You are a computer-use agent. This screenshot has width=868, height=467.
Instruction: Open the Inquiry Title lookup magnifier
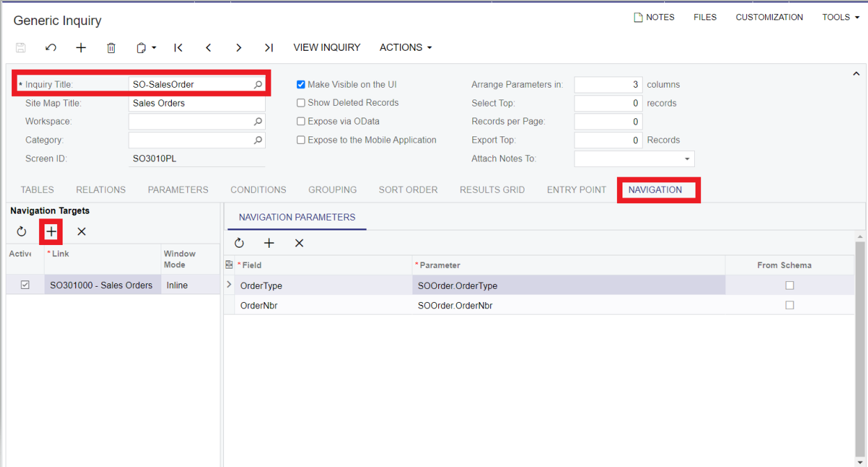coord(257,84)
